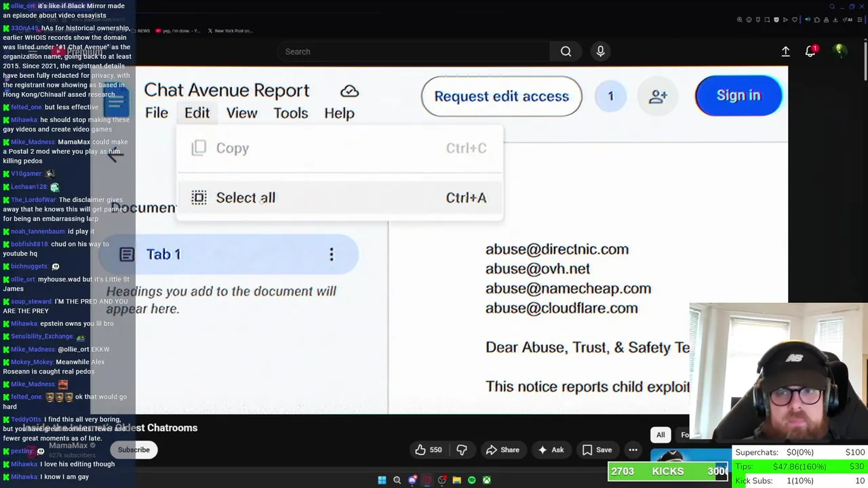Open Xbox app from taskbar
The image size is (868, 488).
486,481
